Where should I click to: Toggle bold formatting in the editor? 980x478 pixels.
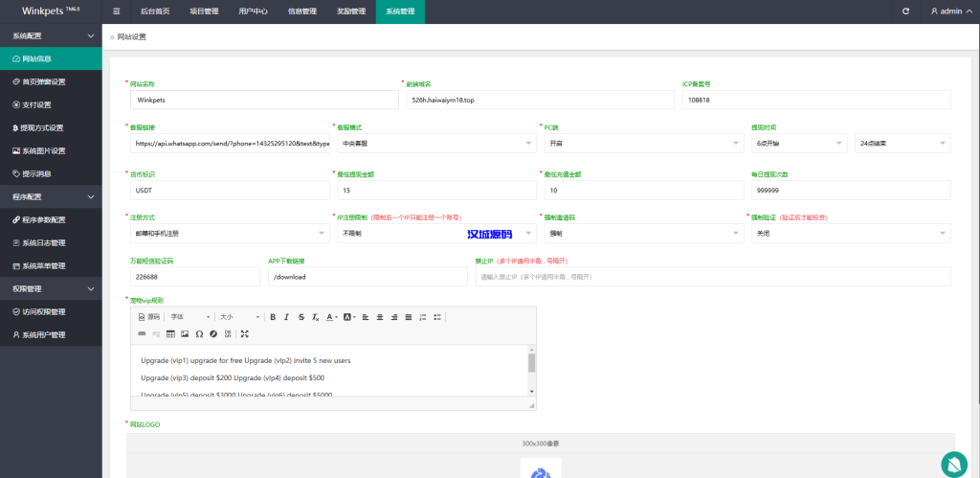tap(273, 316)
